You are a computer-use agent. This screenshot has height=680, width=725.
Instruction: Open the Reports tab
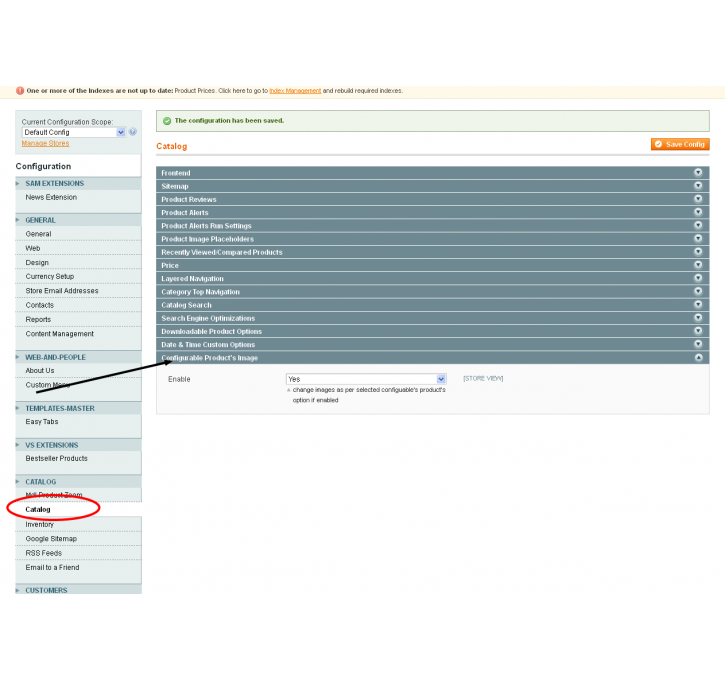click(x=38, y=319)
